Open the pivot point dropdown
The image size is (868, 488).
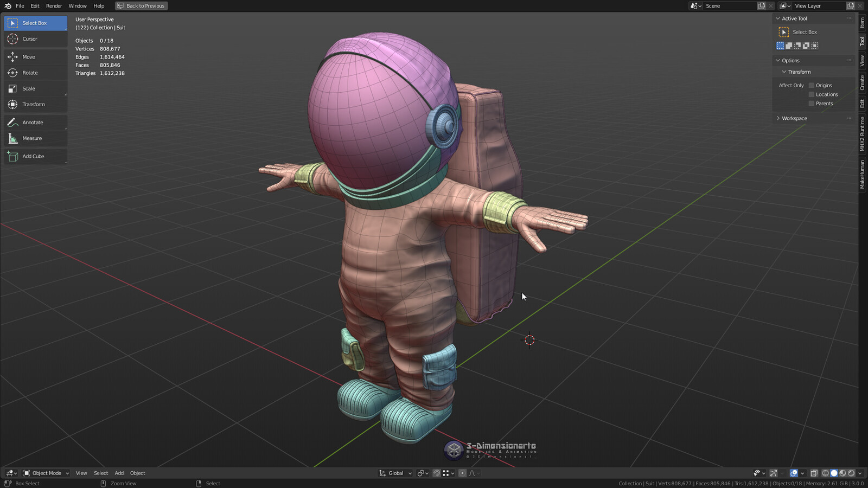pyautogui.click(x=423, y=473)
